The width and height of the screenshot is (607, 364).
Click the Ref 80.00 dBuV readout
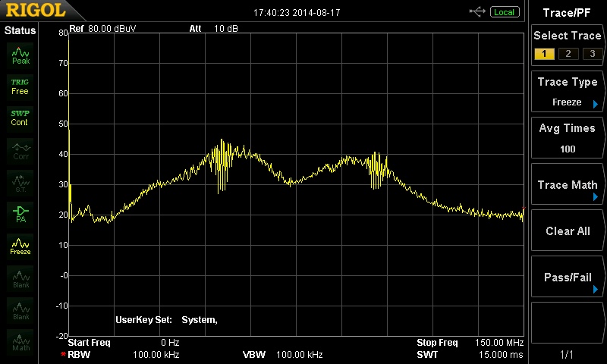click(x=102, y=29)
